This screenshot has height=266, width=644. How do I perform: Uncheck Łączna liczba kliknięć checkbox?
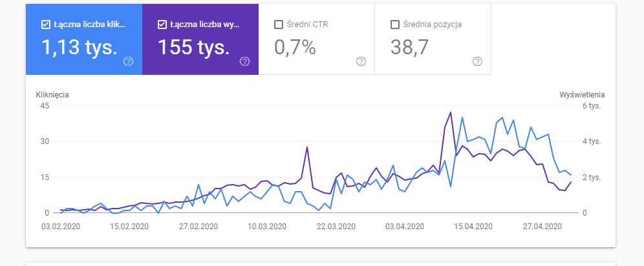pyautogui.click(x=45, y=25)
